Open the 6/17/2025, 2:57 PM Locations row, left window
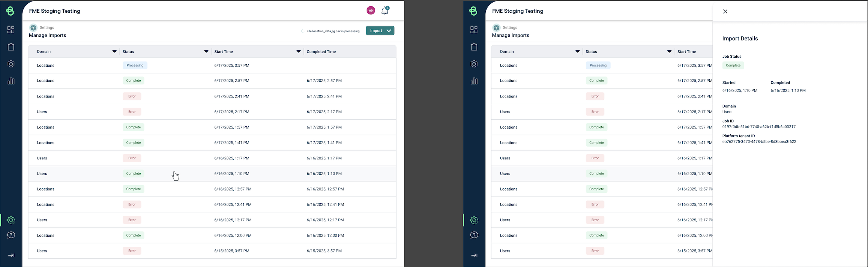The width and height of the screenshot is (868, 267). [x=212, y=81]
